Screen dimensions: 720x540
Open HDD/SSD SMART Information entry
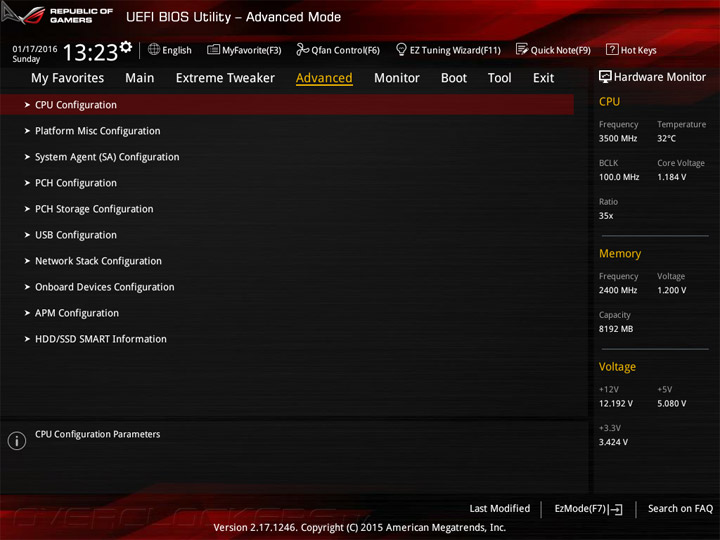(x=101, y=339)
